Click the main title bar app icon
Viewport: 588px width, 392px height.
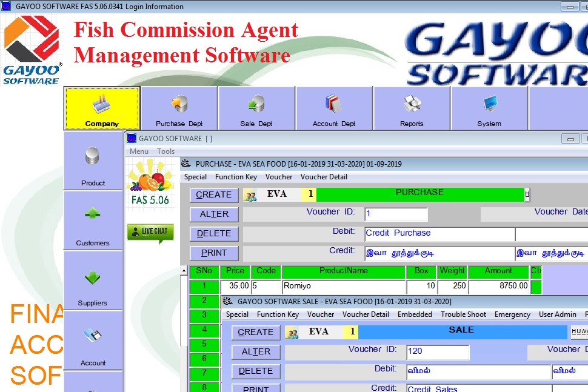[x=6, y=7]
